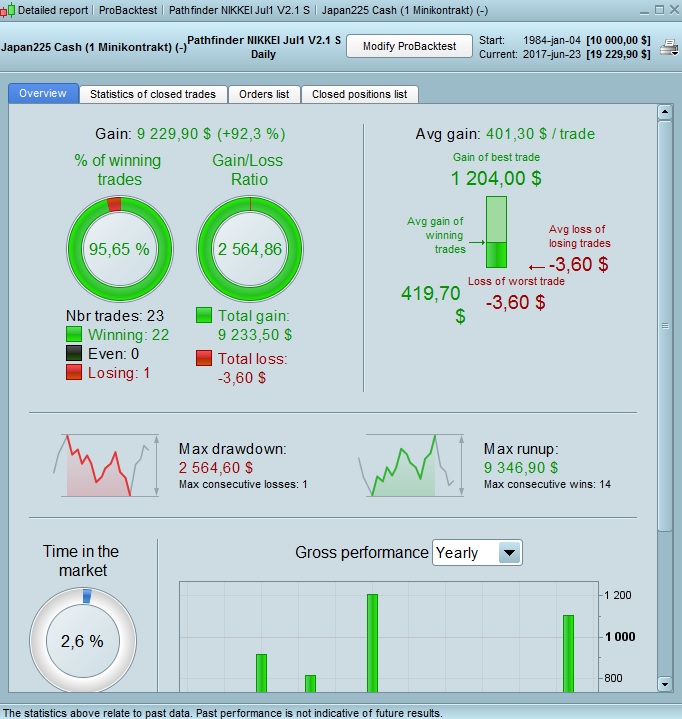
Task: Select the Overview tab
Action: point(43,94)
